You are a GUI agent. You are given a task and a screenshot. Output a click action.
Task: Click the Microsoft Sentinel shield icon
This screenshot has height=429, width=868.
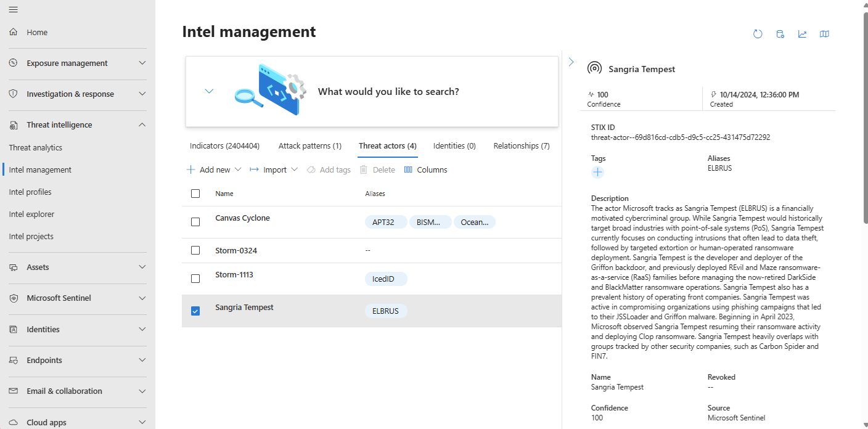[14, 298]
